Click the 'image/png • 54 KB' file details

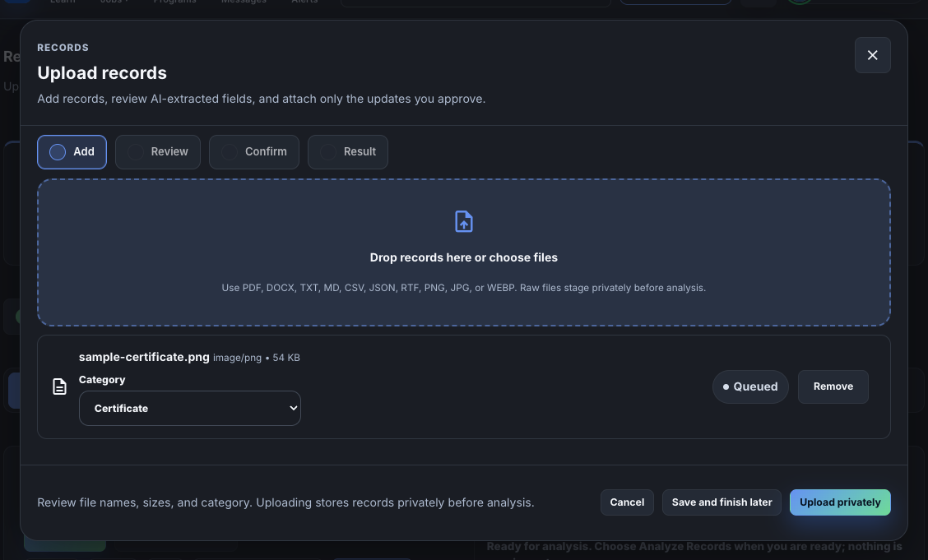pos(256,358)
